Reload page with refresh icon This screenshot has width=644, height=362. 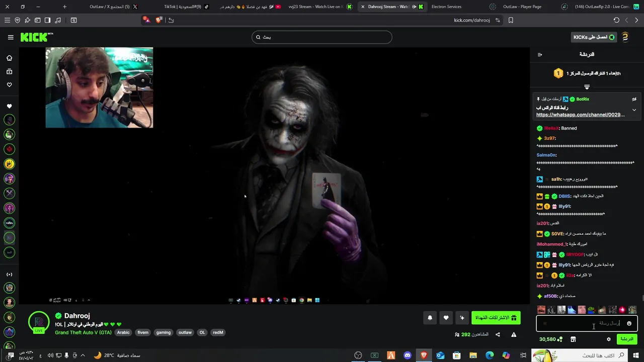616,20
